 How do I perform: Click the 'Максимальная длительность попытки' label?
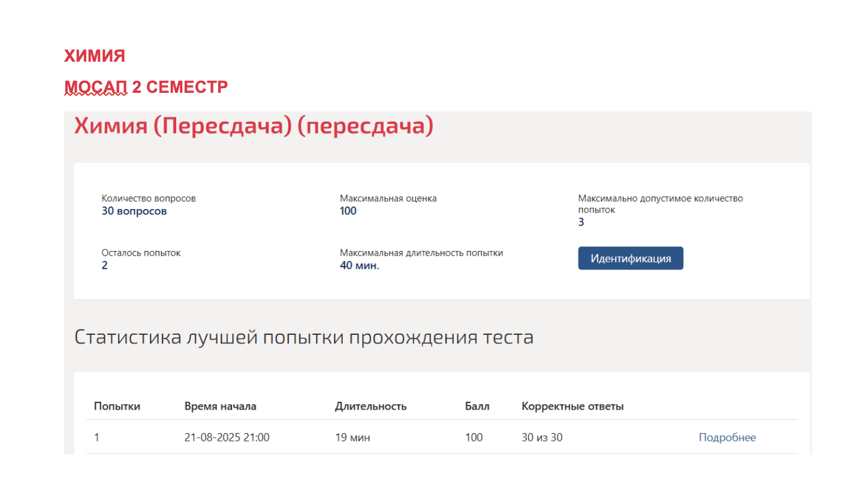coord(421,253)
